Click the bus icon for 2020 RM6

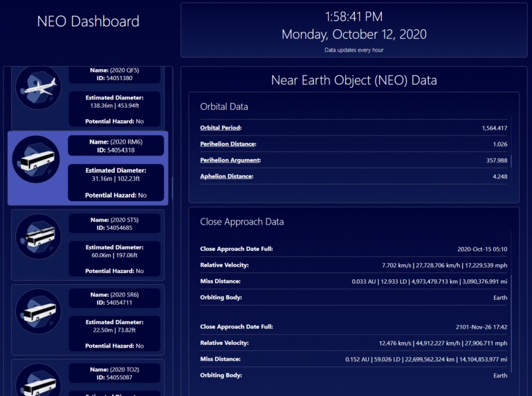point(36,160)
